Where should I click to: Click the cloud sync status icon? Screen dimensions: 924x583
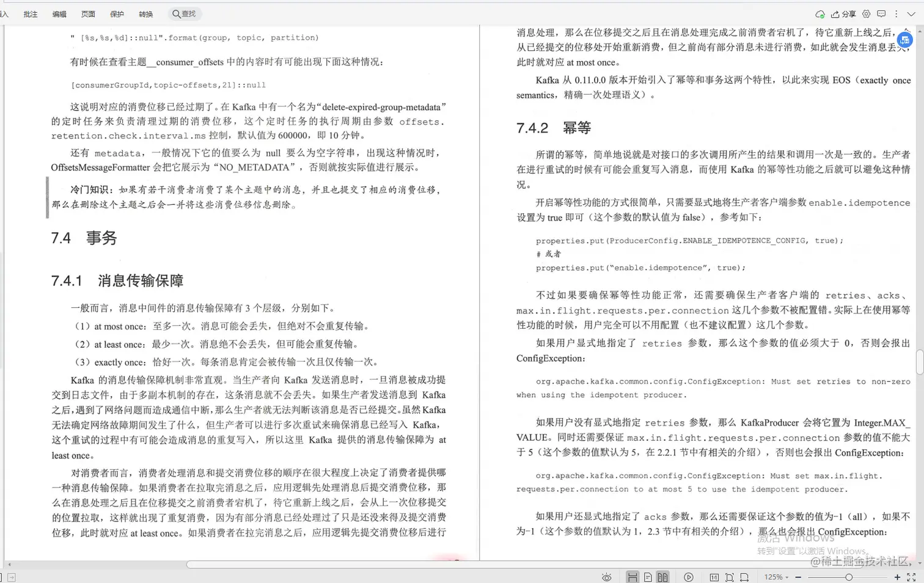[820, 13]
